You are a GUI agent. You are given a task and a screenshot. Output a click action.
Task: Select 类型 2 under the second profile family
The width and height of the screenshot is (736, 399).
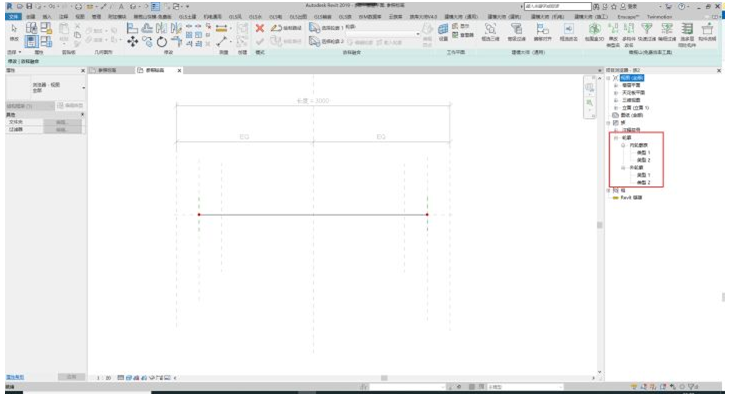pos(643,182)
